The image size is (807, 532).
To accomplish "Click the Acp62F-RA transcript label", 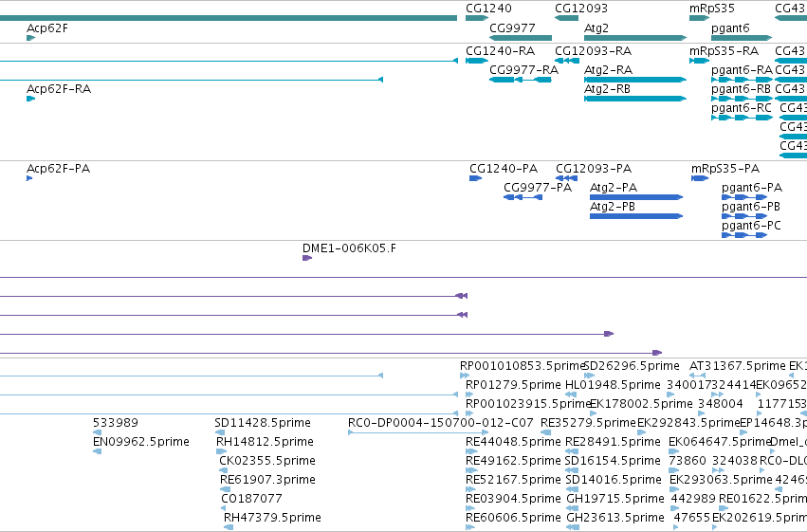I will point(59,89).
